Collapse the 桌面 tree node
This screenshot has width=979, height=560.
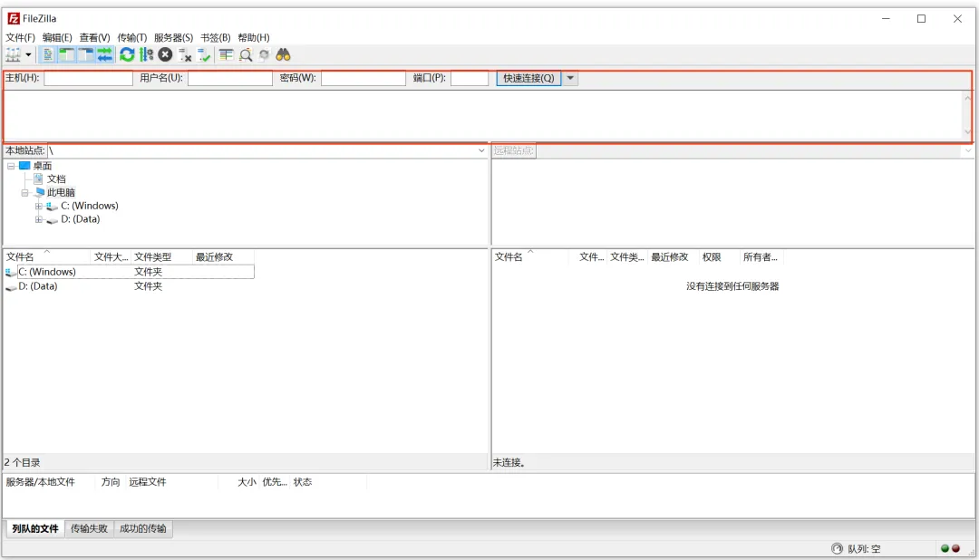[11, 166]
